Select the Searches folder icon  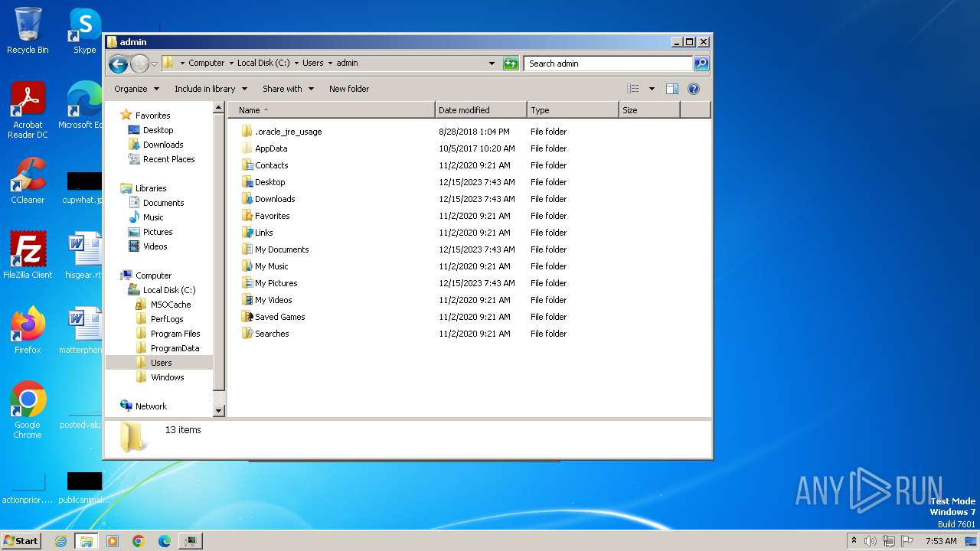click(247, 334)
